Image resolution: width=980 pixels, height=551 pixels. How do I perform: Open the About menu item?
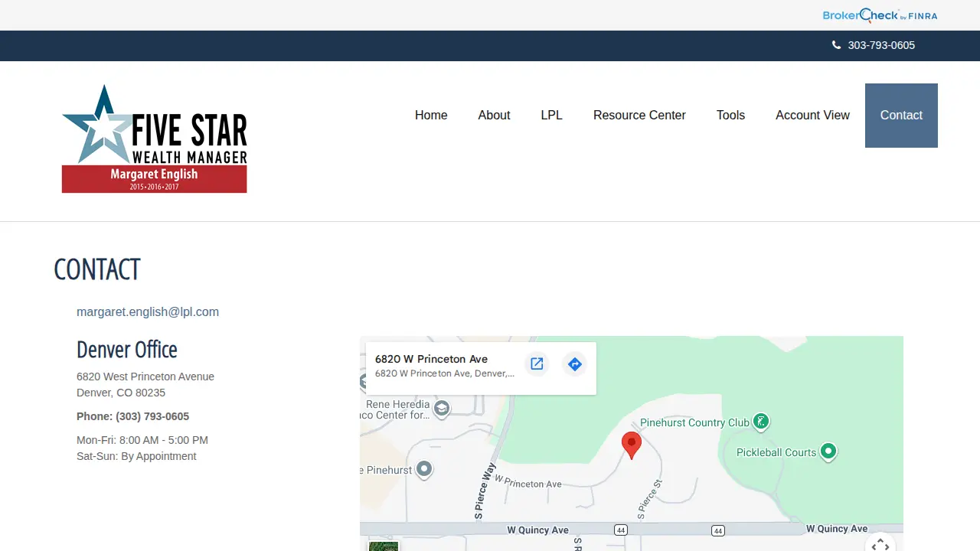point(494,116)
